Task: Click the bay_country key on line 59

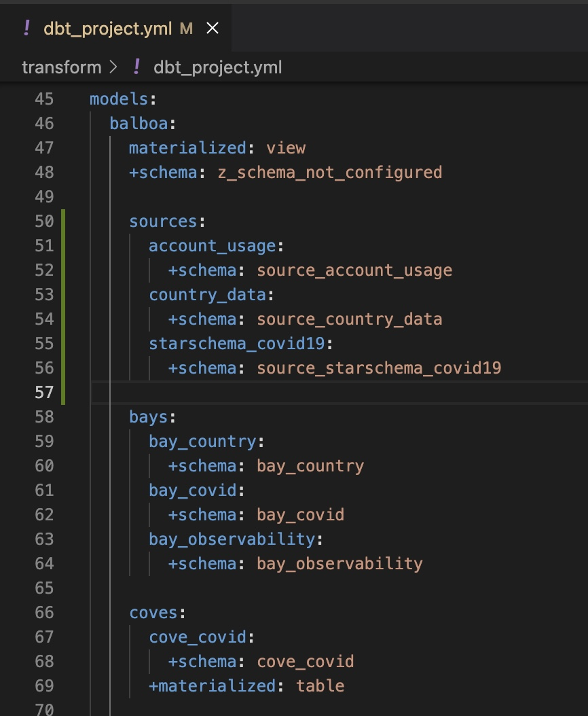Action: click(x=202, y=442)
